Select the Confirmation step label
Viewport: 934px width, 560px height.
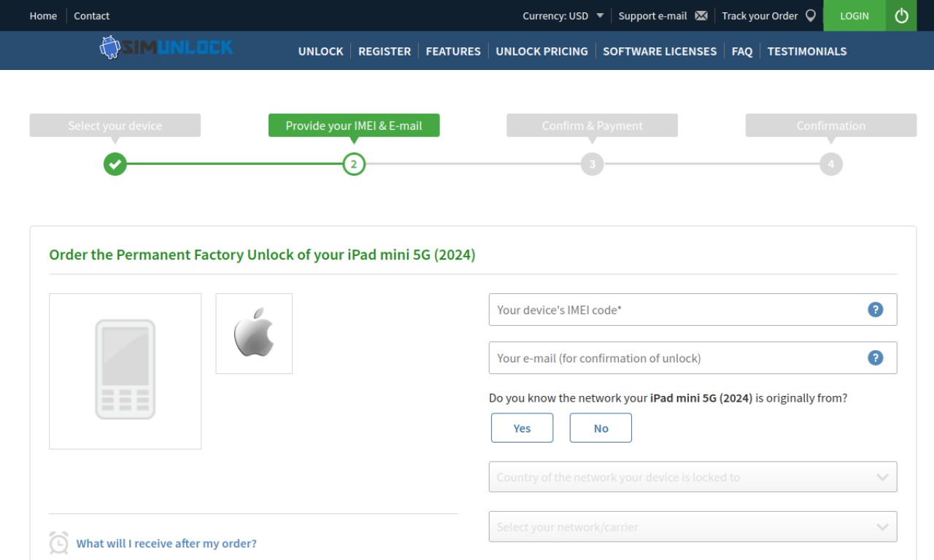[830, 125]
